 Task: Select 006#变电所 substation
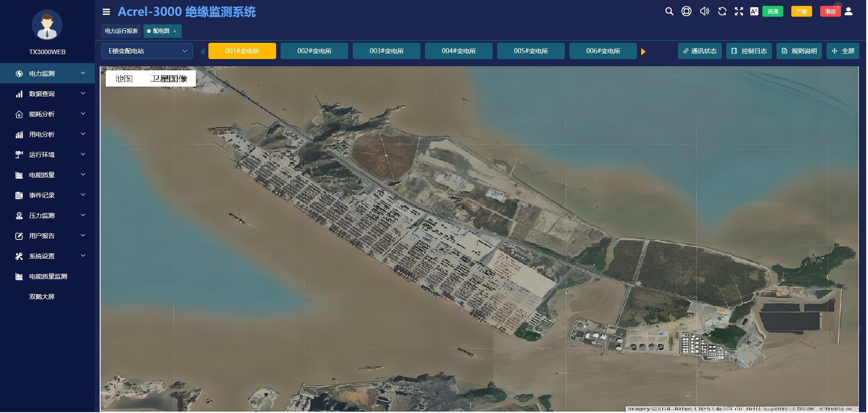coord(604,51)
